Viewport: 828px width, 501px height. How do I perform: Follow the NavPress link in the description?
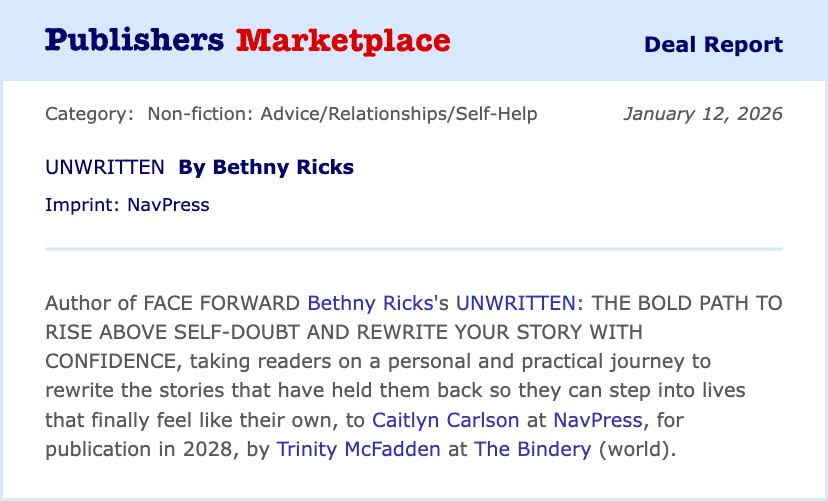point(598,420)
